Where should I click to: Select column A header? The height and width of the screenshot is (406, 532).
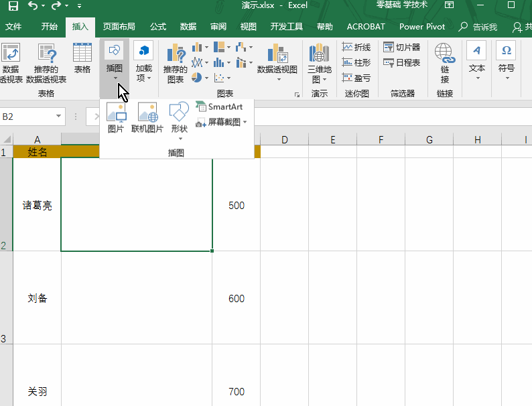click(x=37, y=139)
